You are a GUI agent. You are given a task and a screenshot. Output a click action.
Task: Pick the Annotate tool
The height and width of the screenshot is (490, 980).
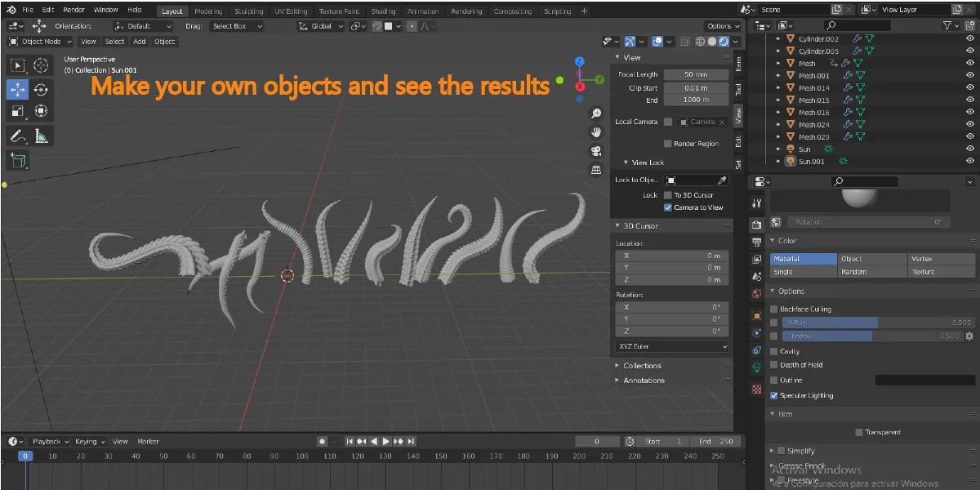coord(18,135)
